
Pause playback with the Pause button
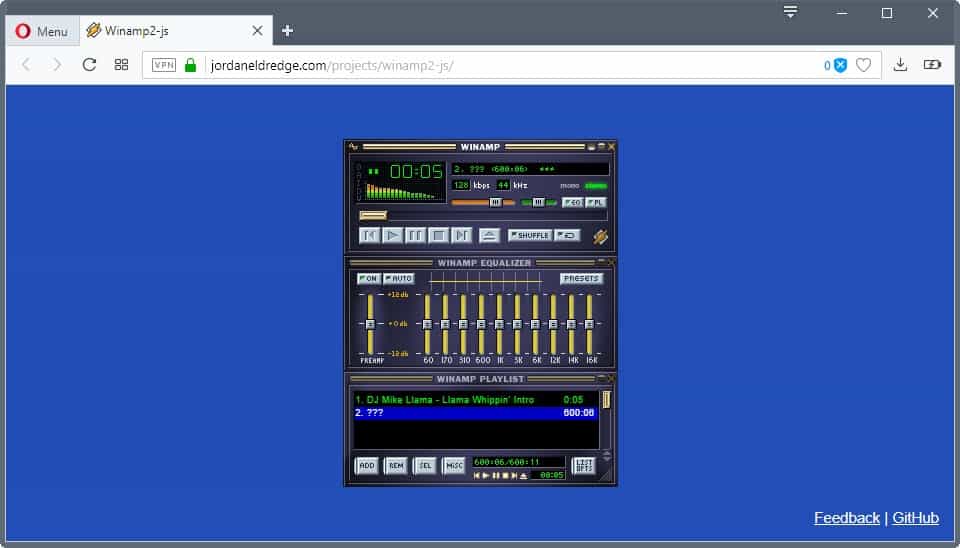pos(415,236)
